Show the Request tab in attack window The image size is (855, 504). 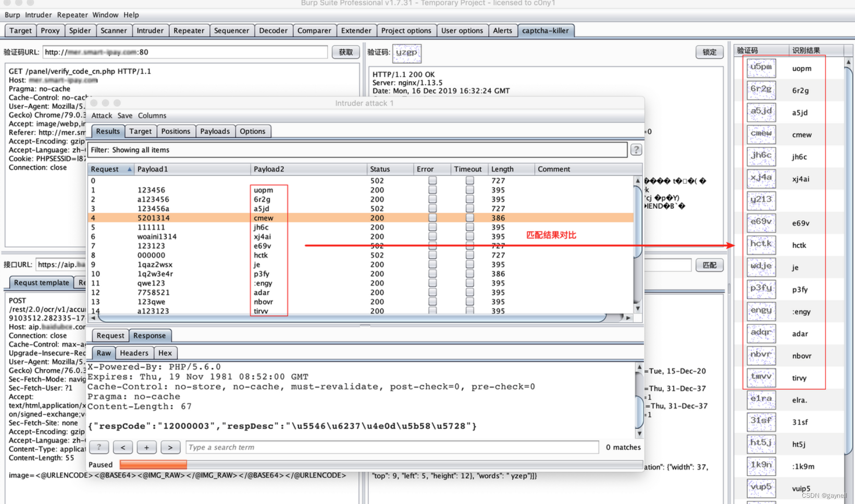tap(110, 336)
